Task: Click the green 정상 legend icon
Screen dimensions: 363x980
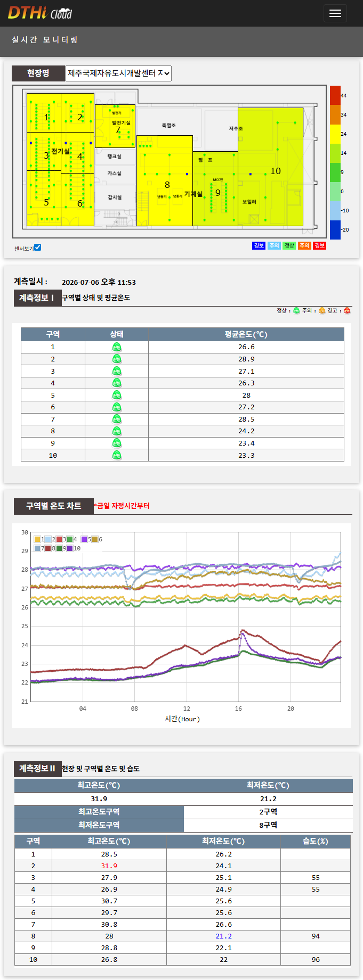Action: tap(296, 311)
